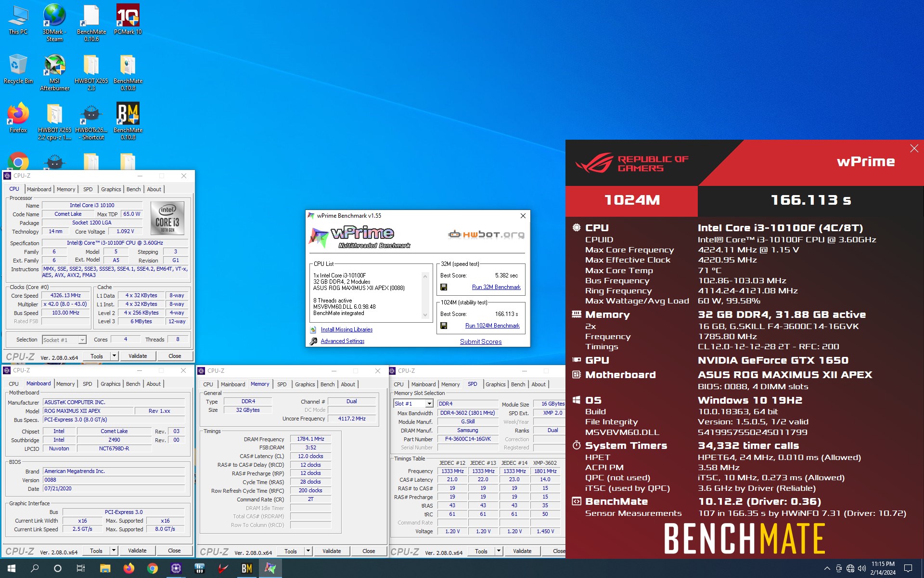
Task: Click Install Missing Libraries icon
Action: [313, 329]
